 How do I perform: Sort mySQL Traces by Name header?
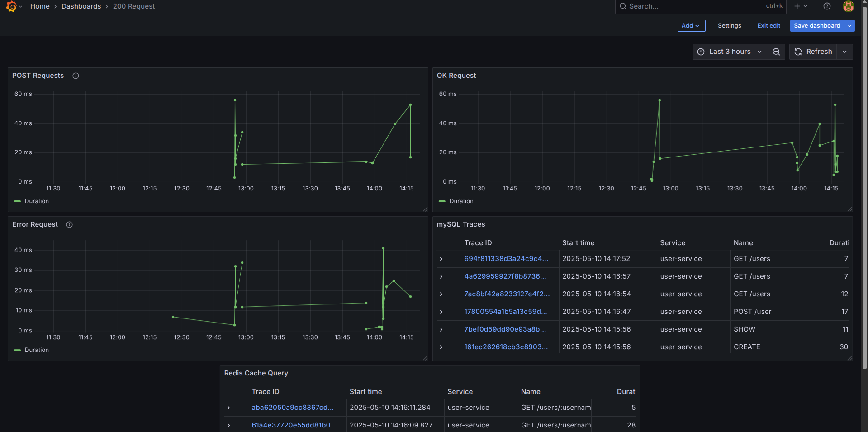pyautogui.click(x=743, y=243)
